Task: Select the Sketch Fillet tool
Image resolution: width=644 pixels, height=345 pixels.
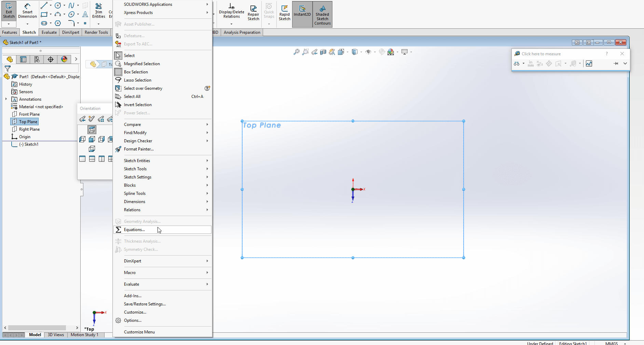Action: pyautogui.click(x=71, y=23)
